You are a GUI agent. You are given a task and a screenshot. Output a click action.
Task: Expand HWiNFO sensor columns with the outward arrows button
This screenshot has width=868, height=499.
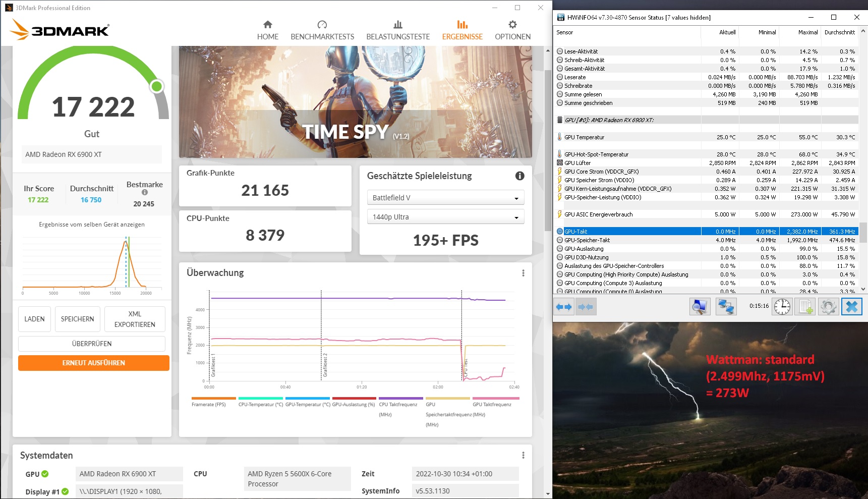(563, 306)
